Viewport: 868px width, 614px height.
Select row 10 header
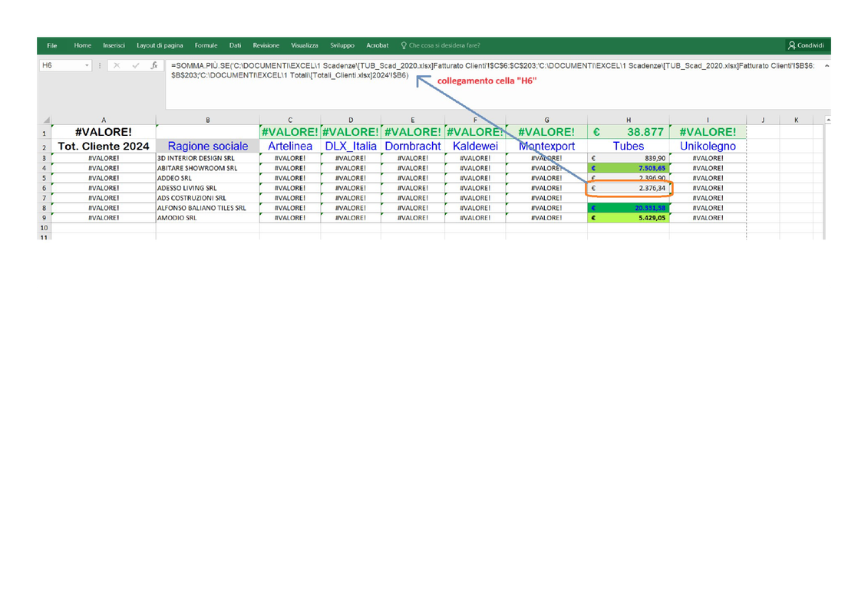point(45,228)
